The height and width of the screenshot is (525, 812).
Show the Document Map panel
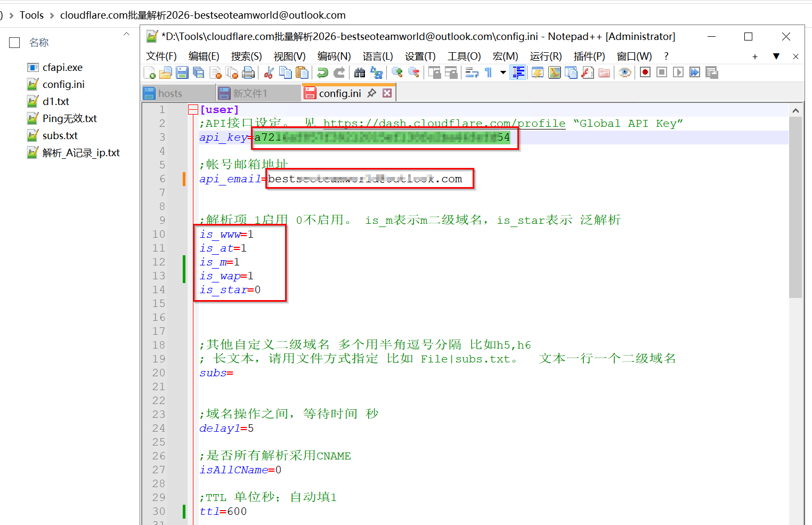point(554,72)
